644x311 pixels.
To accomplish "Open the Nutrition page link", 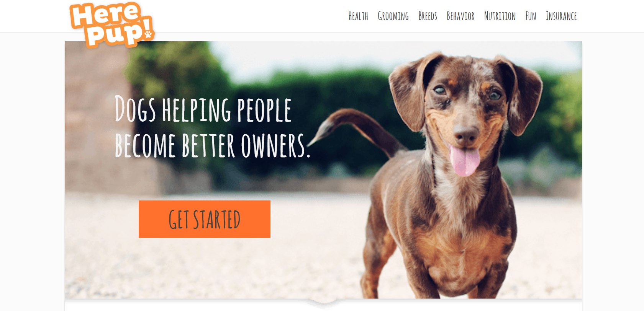I will tap(500, 16).
